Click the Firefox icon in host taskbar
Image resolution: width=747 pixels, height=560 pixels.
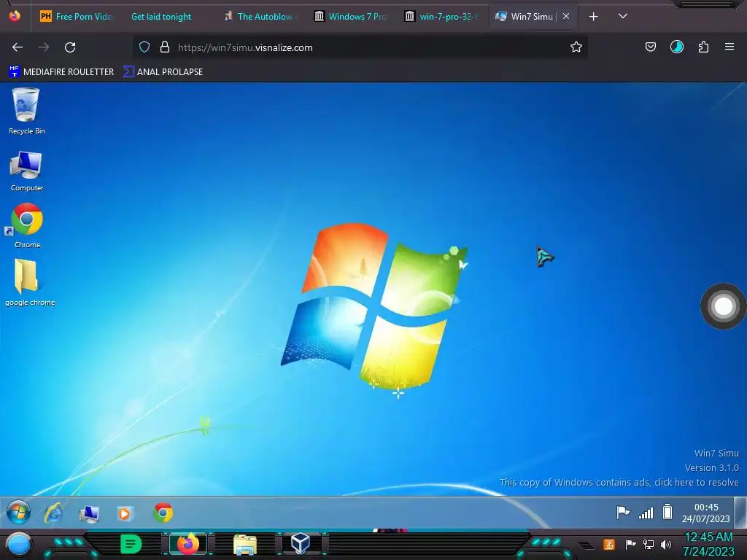(187, 544)
